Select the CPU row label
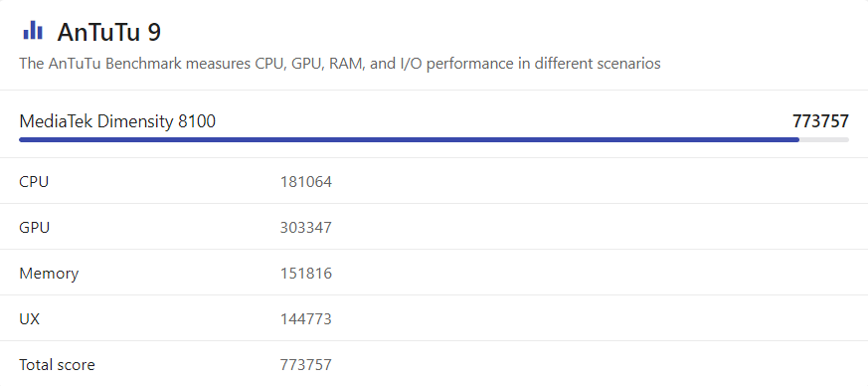 tap(34, 182)
